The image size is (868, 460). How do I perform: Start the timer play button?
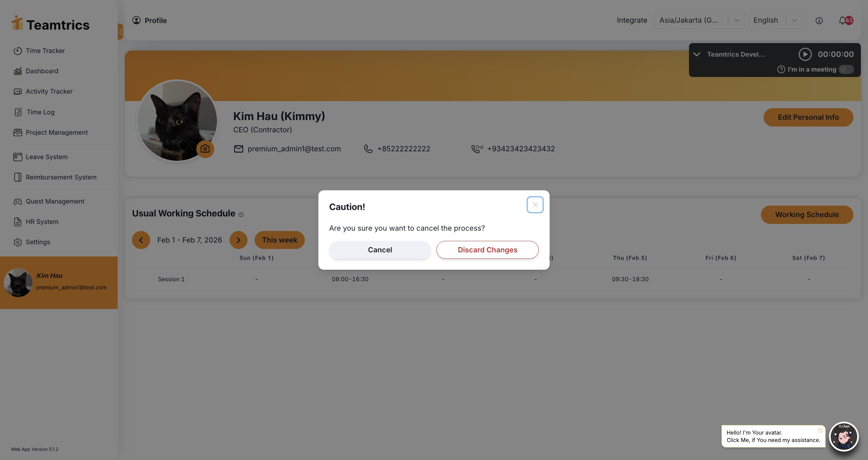805,54
